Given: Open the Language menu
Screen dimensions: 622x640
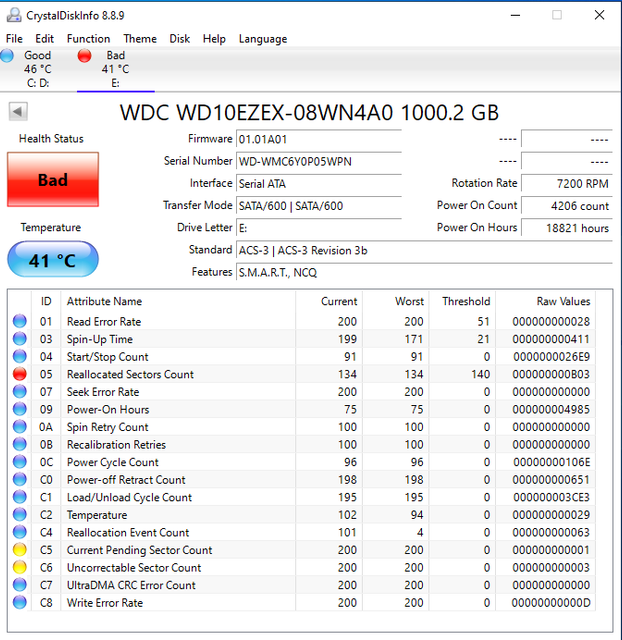Looking at the screenshot, I should pyautogui.click(x=263, y=39).
